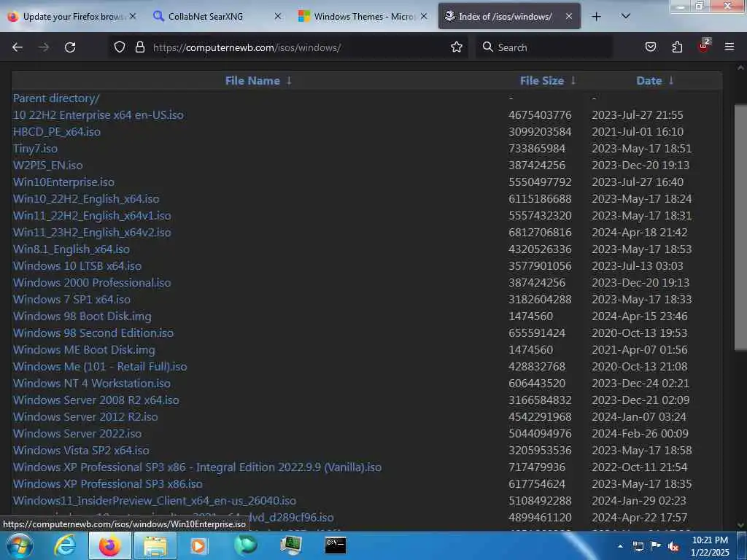Open a new browser tab
Image resolution: width=747 pixels, height=560 pixels.
click(596, 17)
